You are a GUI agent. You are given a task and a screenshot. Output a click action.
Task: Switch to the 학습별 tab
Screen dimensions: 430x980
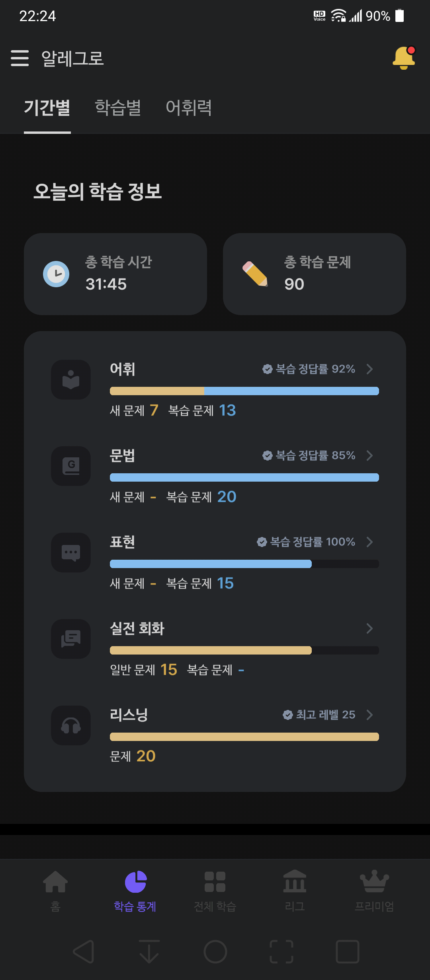click(118, 108)
